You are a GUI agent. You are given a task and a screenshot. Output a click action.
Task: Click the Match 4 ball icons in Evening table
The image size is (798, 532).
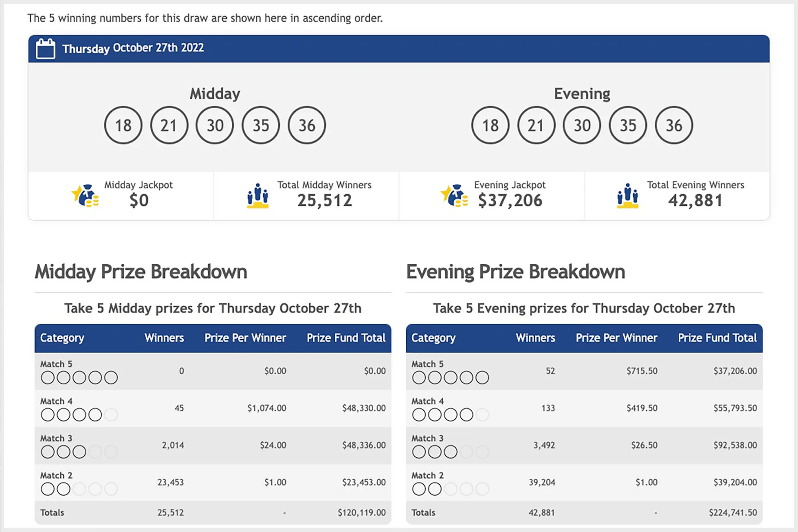[449, 414]
